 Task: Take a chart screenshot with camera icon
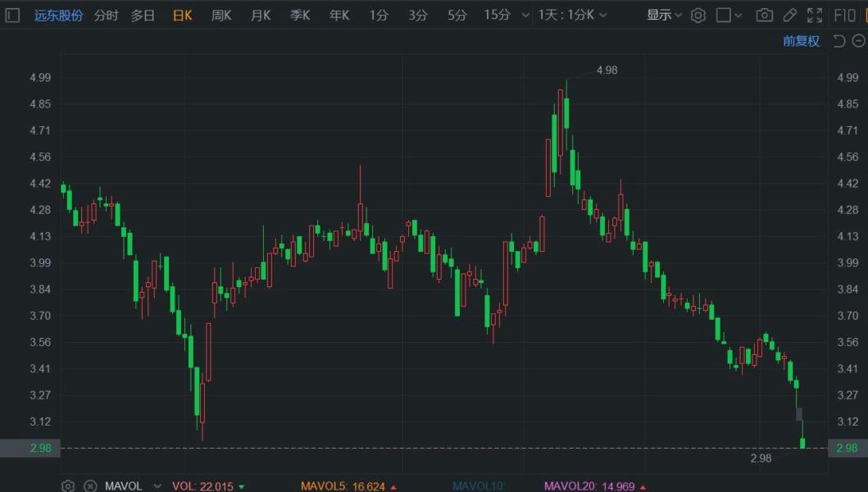tap(765, 15)
